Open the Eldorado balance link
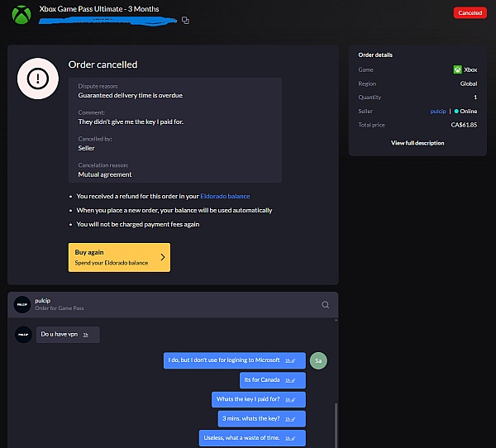 225,196
